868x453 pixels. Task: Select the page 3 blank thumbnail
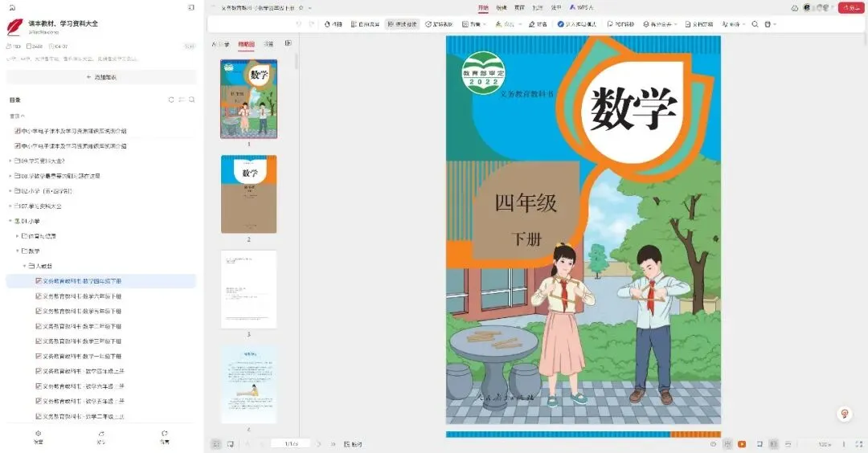click(249, 289)
